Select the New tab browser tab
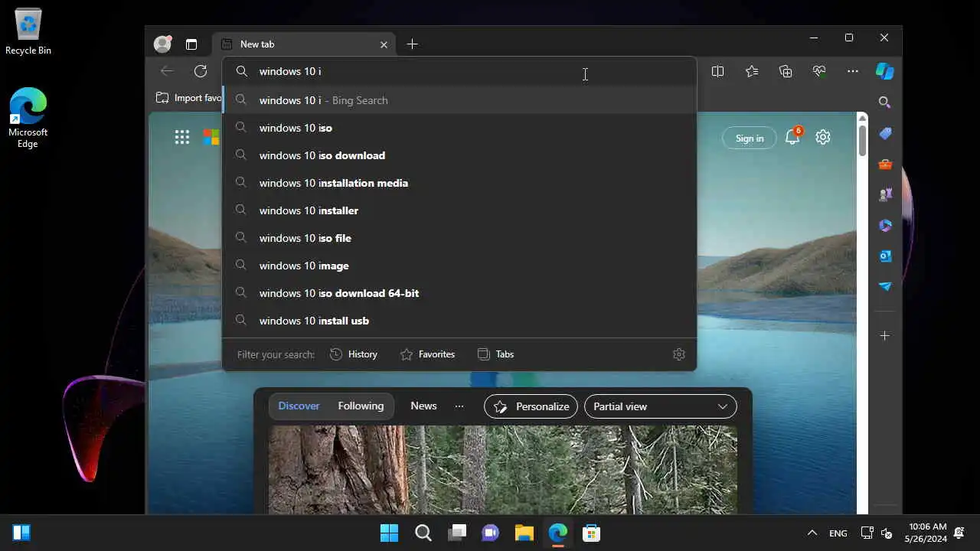The width and height of the screenshot is (980, 551). [x=303, y=44]
